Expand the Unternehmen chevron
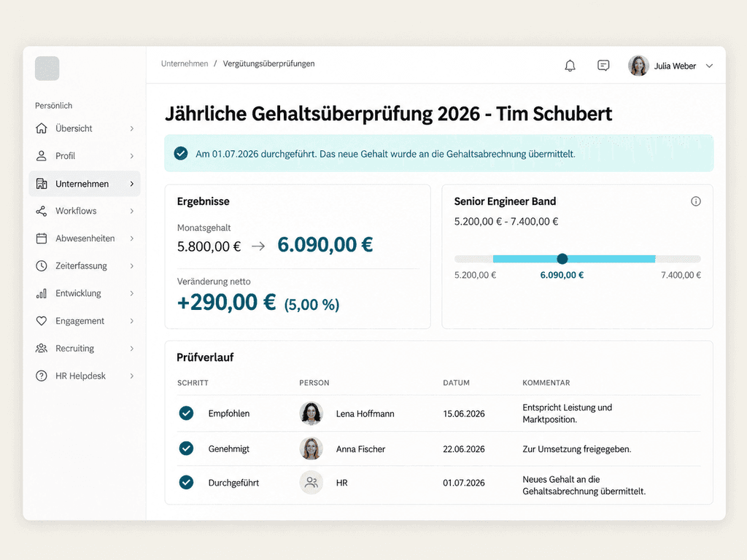The height and width of the screenshot is (560, 747). click(132, 184)
